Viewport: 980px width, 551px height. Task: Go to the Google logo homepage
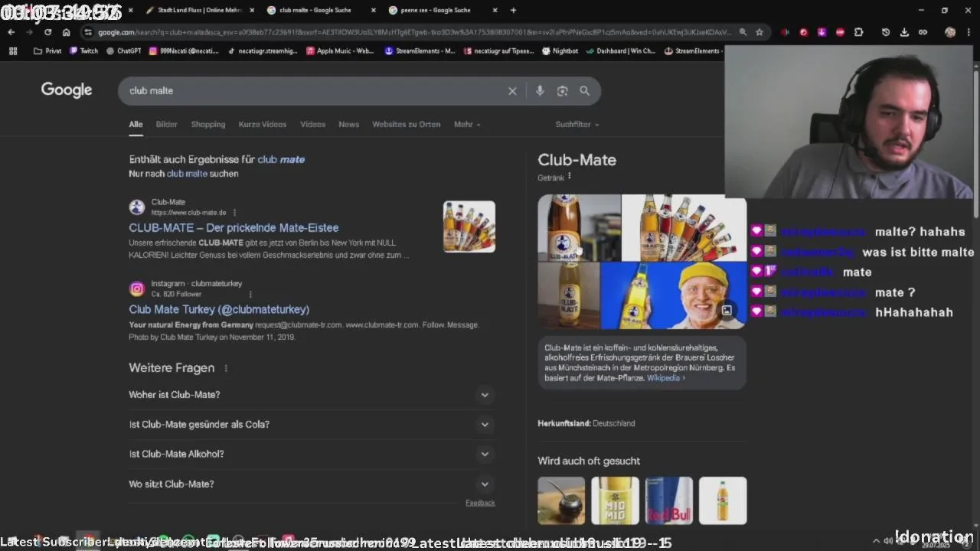(67, 90)
